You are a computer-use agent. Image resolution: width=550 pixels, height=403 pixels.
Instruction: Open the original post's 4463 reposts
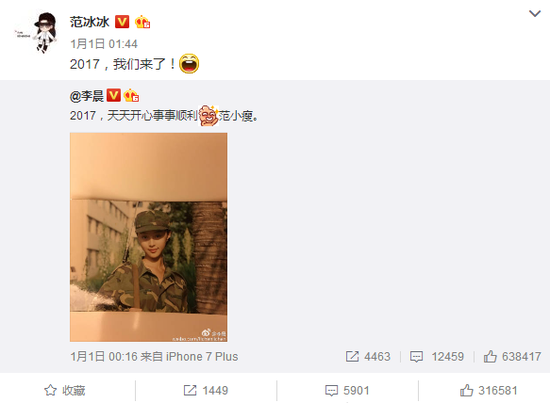tap(368, 357)
